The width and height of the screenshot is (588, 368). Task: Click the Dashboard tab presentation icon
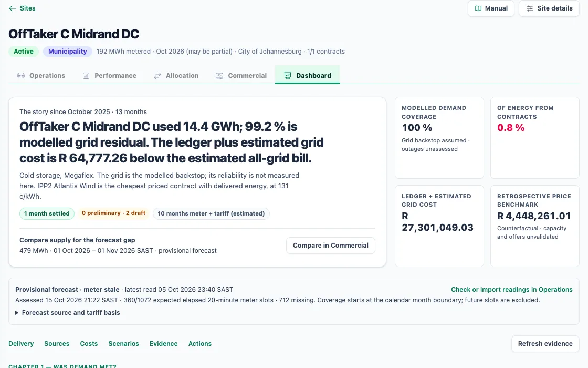pos(288,76)
